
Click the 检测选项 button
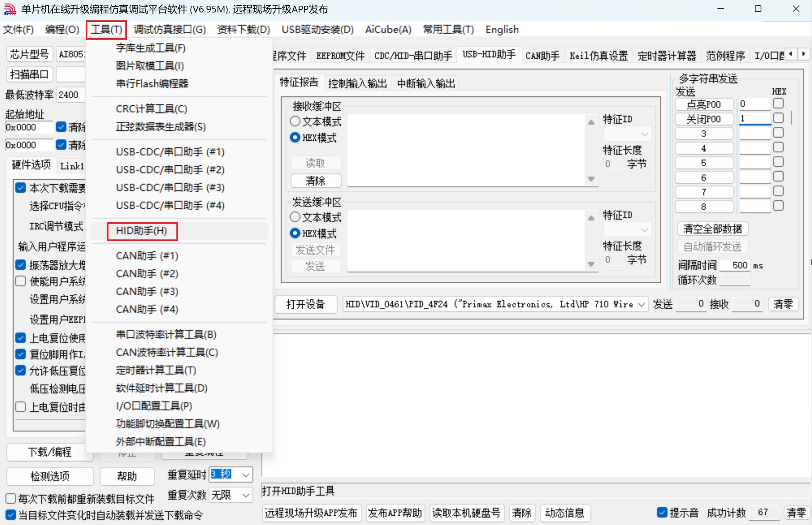(x=50, y=476)
